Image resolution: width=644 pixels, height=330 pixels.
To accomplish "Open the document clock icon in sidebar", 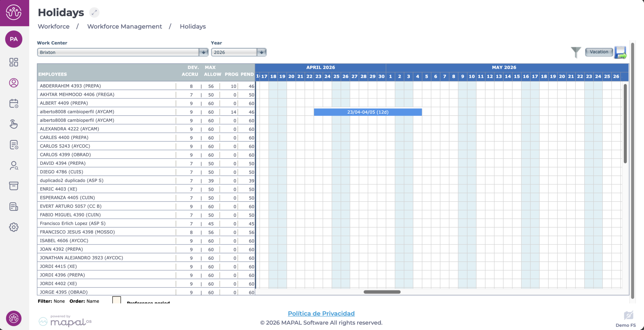I will point(14,145).
